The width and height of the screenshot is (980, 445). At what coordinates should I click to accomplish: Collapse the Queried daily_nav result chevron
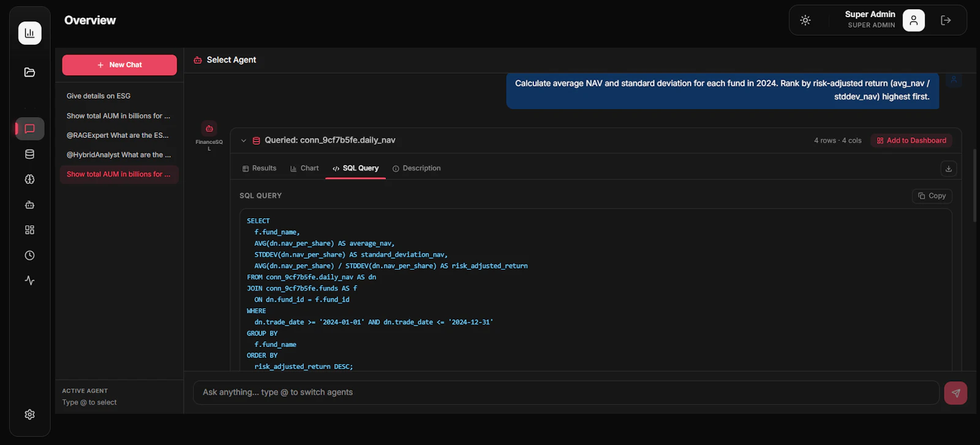tap(243, 140)
